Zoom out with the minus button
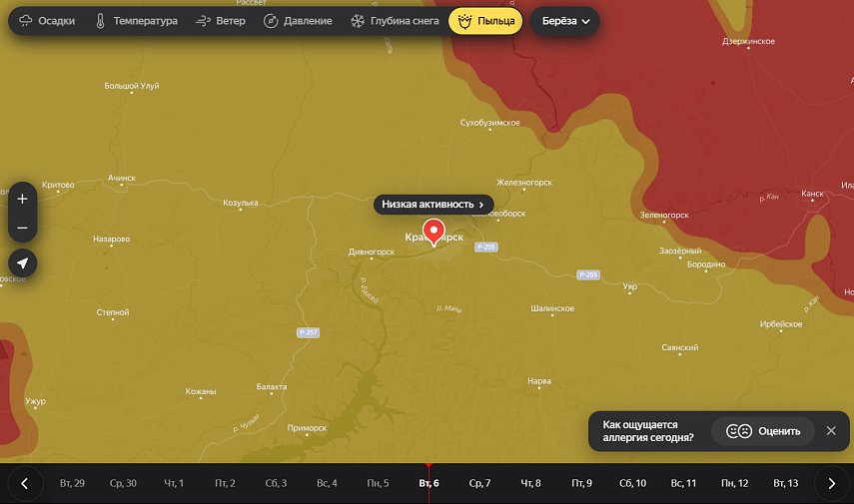 pyautogui.click(x=22, y=228)
